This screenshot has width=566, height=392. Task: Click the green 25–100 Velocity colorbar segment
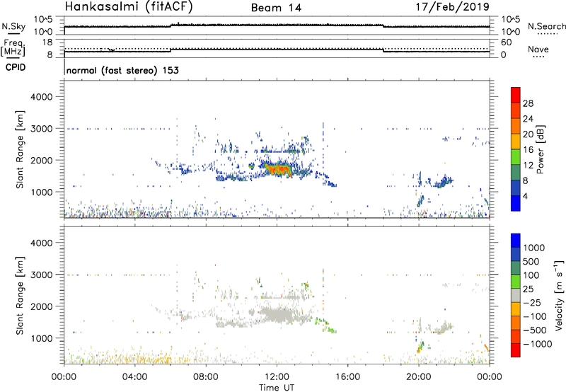pyautogui.click(x=516, y=282)
